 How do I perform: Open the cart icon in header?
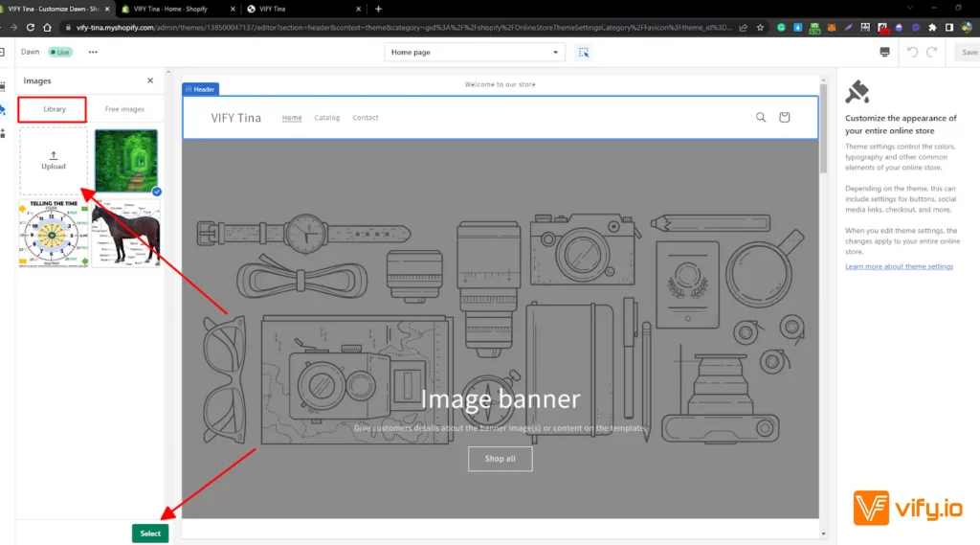[785, 117]
